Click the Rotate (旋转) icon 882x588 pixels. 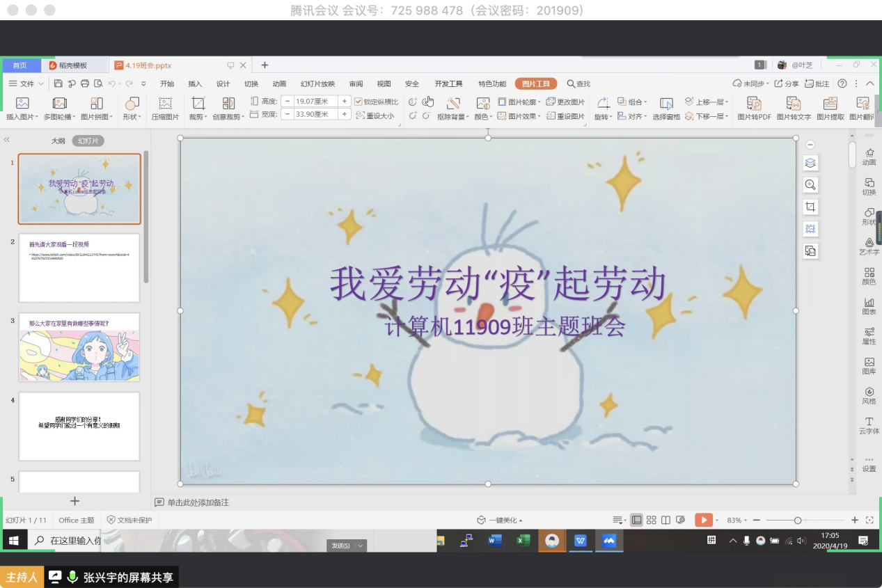pyautogui.click(x=602, y=104)
